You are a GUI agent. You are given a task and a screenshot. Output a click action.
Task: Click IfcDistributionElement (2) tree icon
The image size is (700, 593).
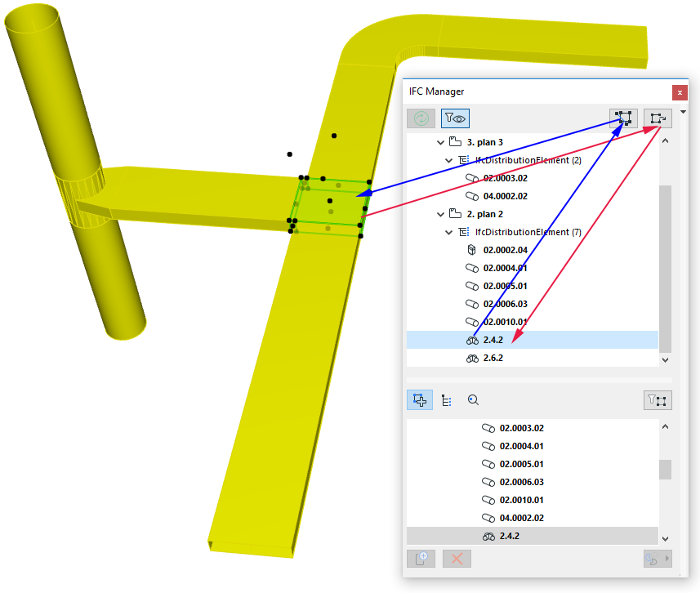coord(464,160)
